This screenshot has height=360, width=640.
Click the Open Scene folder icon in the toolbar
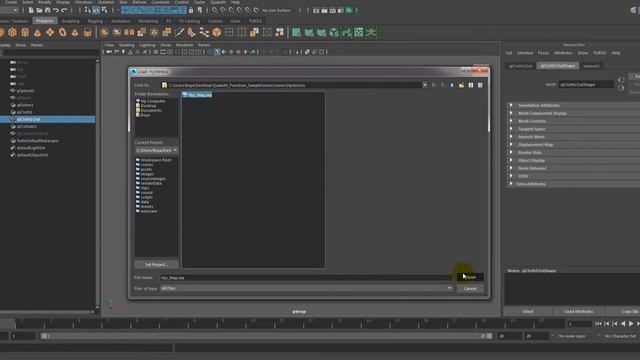[39, 10]
